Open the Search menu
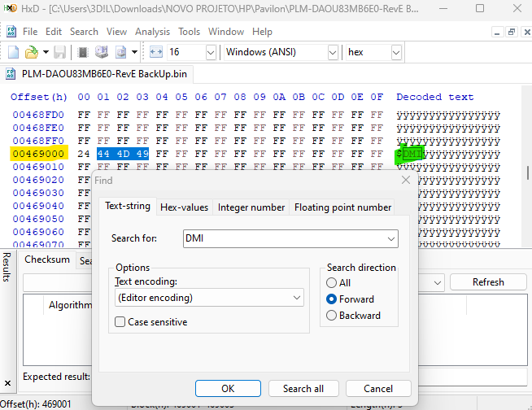 [x=84, y=32]
